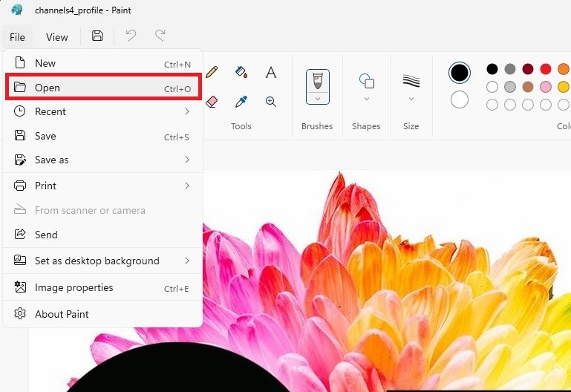
Task: Select the Magnifier zoom tool
Action: (x=271, y=101)
